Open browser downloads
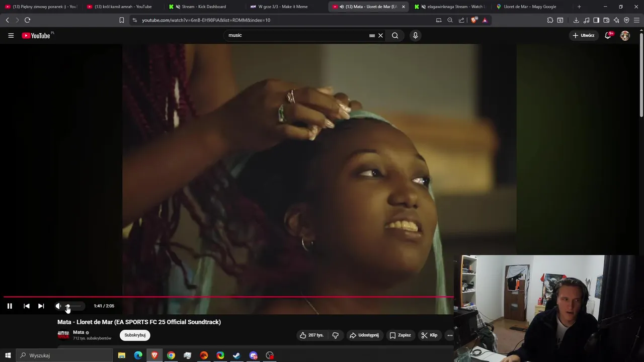 pos(576,20)
